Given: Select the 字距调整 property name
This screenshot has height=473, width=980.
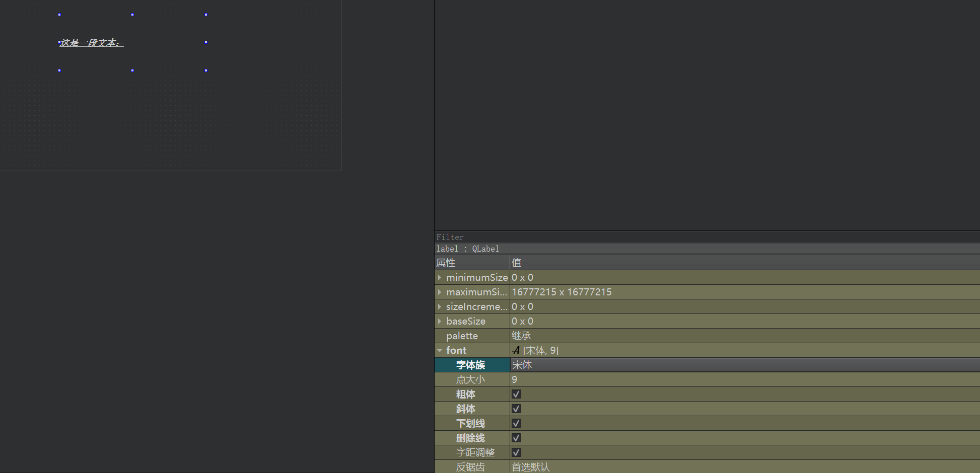Looking at the screenshot, I should coord(475,452).
